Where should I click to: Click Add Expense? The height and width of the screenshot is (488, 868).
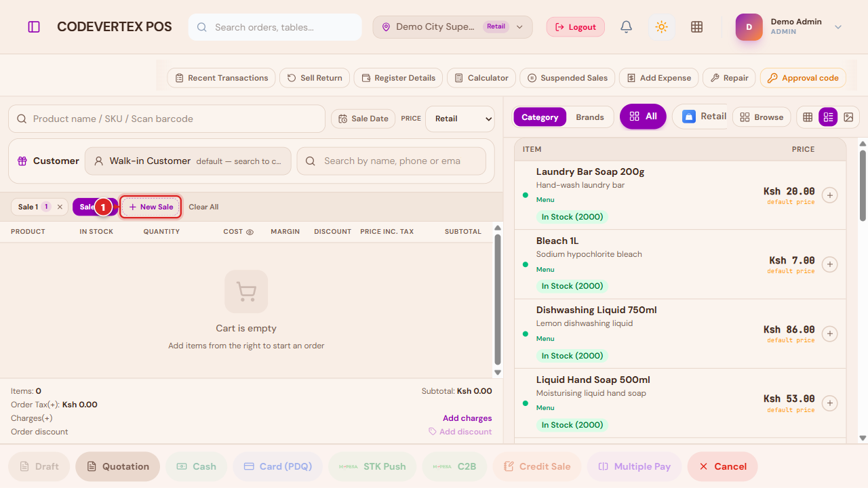[x=659, y=78]
